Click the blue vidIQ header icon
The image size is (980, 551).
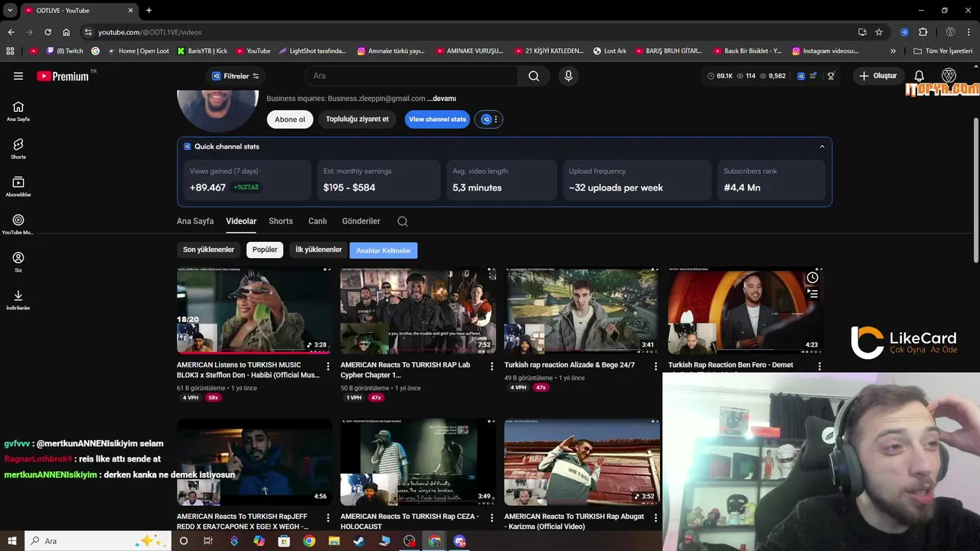801,76
